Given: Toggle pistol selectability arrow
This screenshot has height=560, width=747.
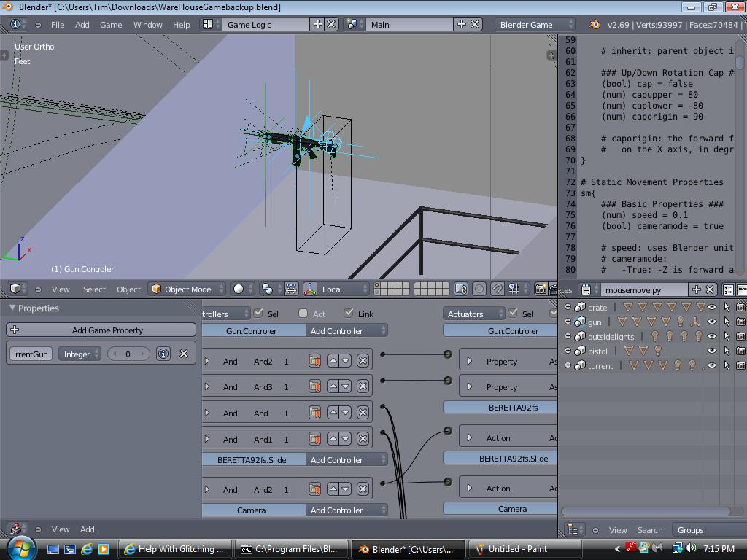Looking at the screenshot, I should click(727, 351).
